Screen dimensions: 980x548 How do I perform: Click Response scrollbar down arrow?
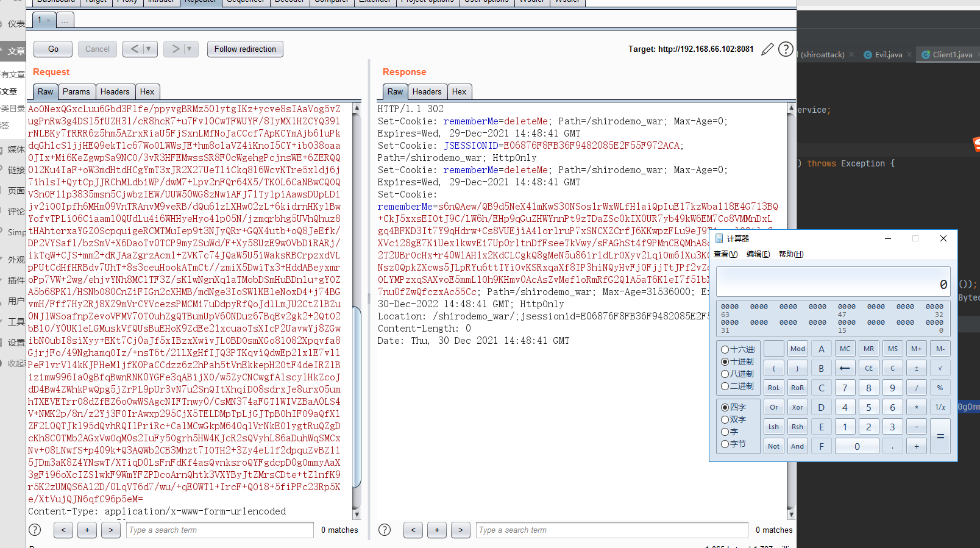tap(791, 514)
